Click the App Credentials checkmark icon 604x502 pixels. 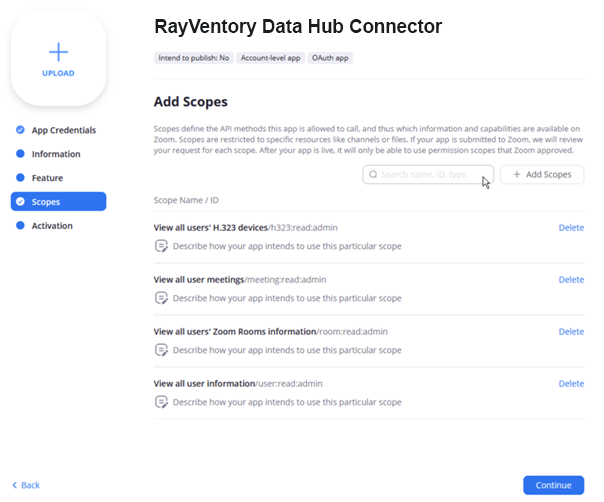[20, 130]
